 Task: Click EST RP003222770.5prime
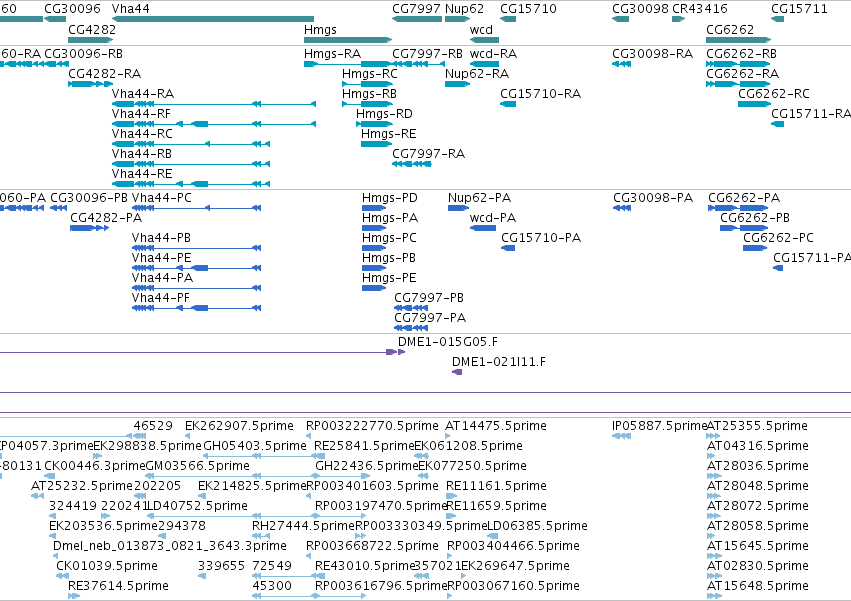[308, 436]
